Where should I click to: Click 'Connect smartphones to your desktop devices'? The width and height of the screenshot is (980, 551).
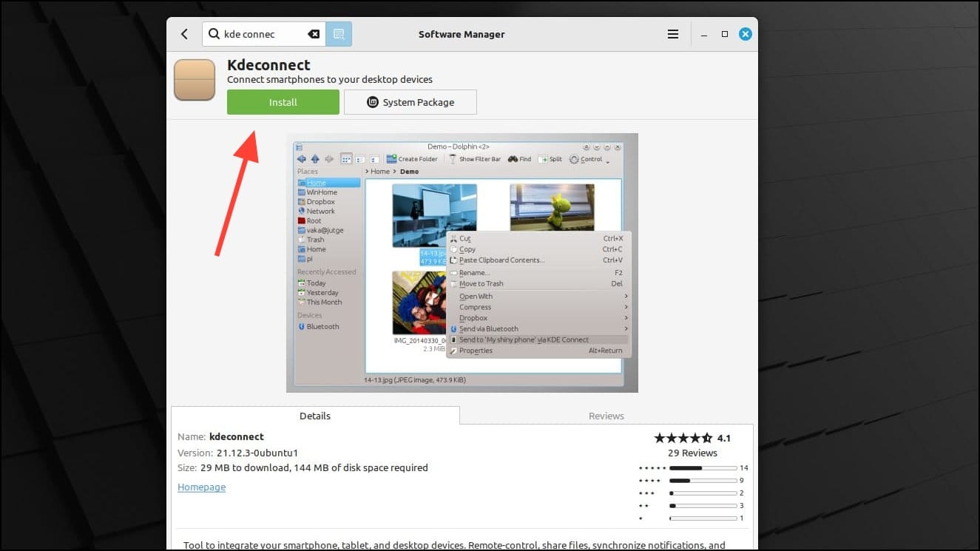(330, 79)
